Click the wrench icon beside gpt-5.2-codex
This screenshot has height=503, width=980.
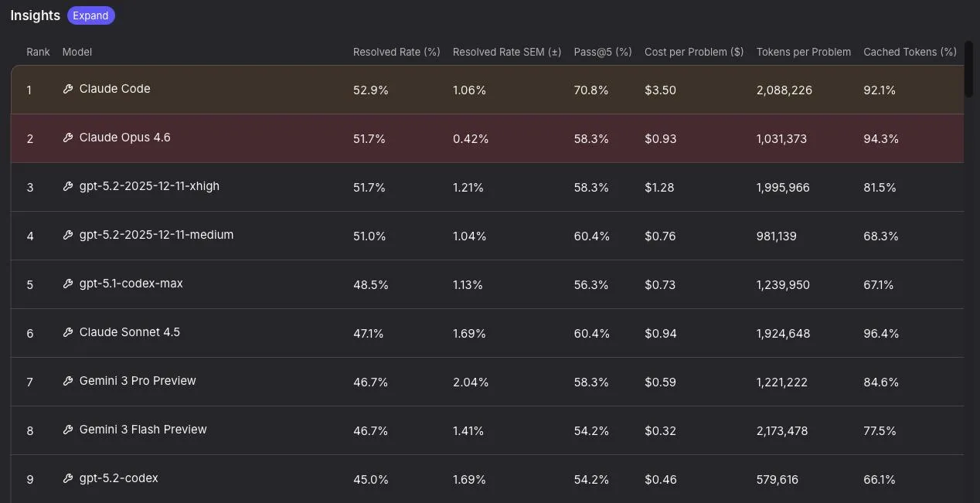[68, 478]
